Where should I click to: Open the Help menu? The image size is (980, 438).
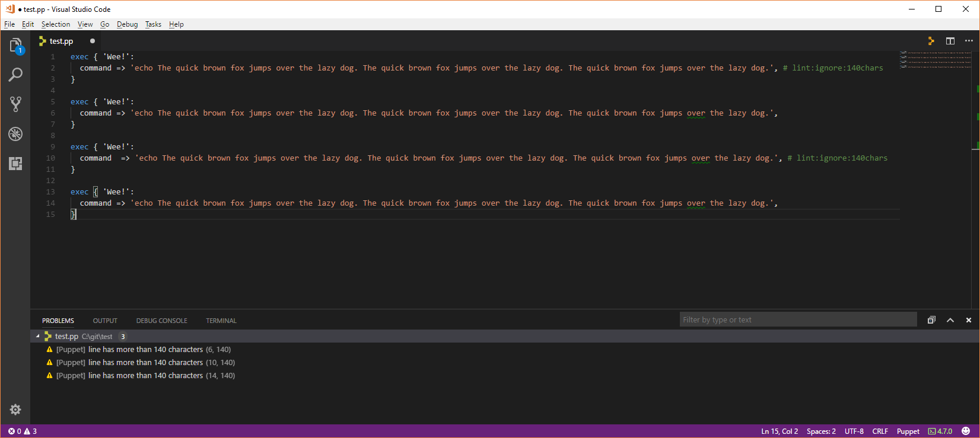[x=176, y=24]
